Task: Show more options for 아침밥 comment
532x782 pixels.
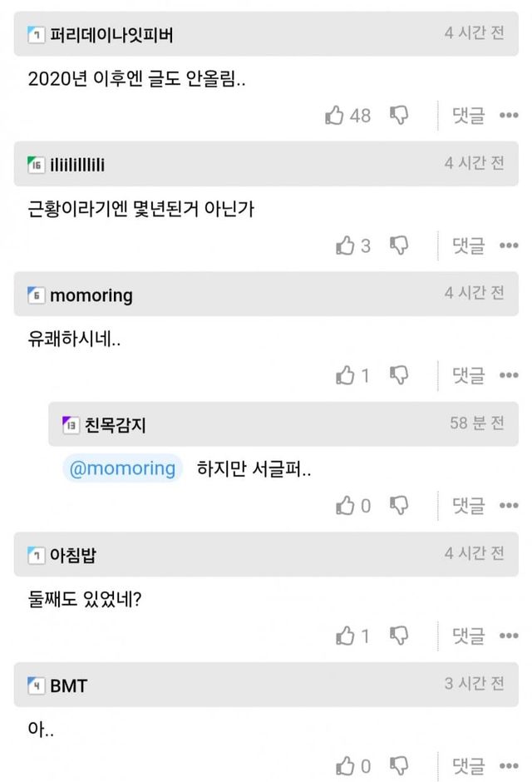Action: pyautogui.click(x=509, y=636)
